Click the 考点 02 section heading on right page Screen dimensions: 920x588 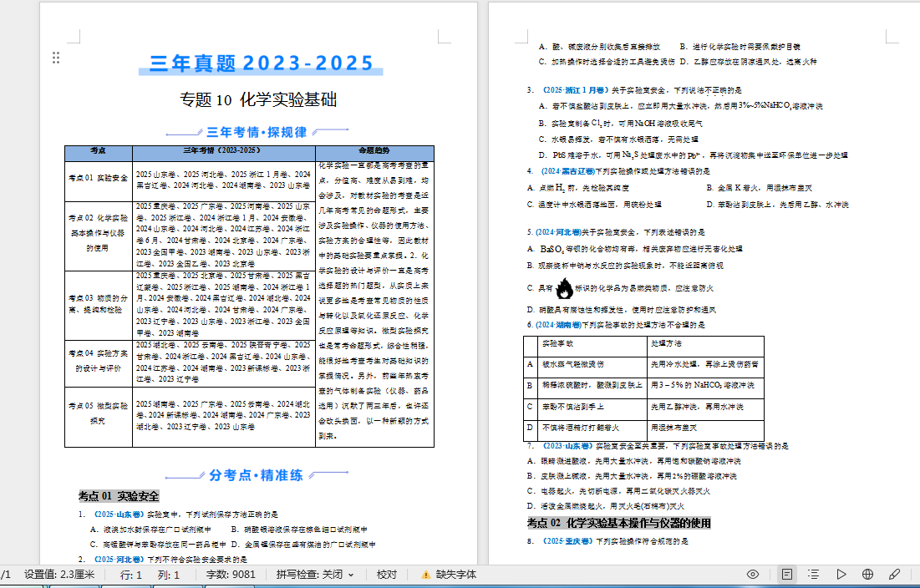(x=618, y=523)
